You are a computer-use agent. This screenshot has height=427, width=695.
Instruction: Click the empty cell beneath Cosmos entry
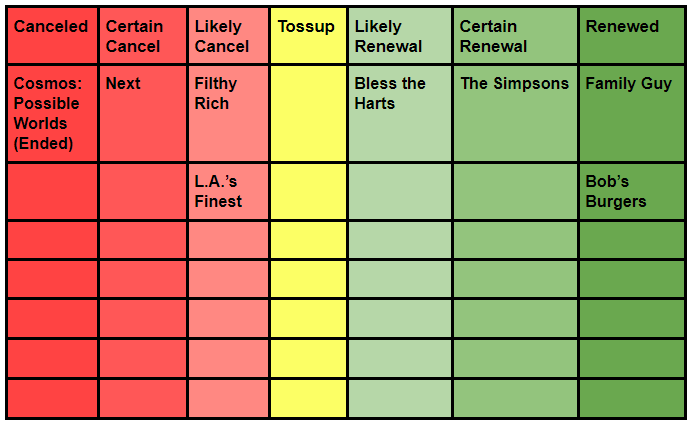pos(52,192)
